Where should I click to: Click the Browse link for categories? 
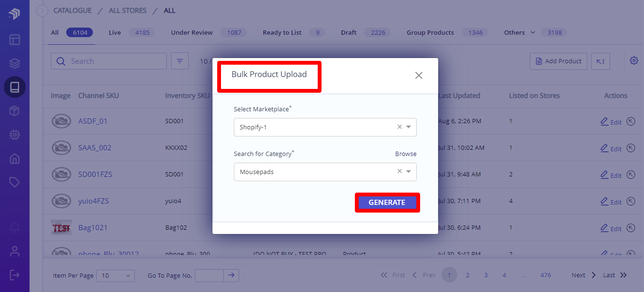coord(406,154)
